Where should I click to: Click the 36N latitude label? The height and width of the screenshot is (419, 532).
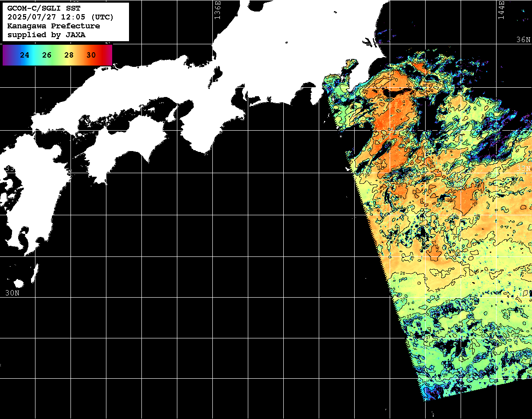click(523, 40)
